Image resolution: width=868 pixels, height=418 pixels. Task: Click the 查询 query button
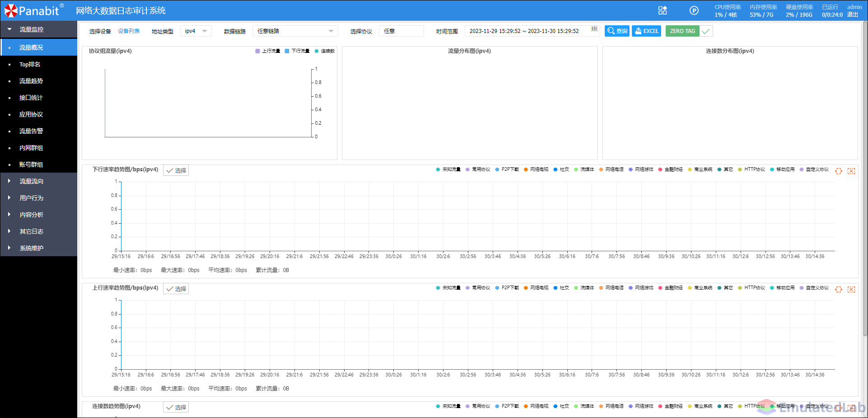pyautogui.click(x=617, y=31)
